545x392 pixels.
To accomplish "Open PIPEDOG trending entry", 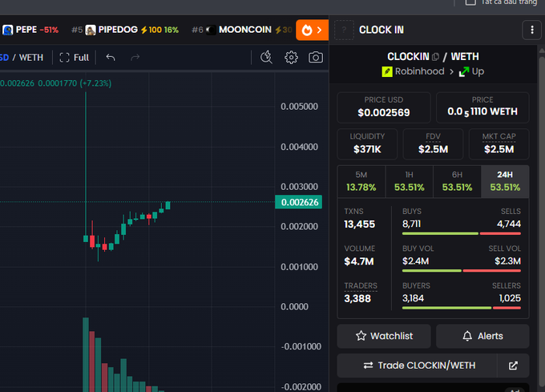I will pyautogui.click(x=125, y=30).
